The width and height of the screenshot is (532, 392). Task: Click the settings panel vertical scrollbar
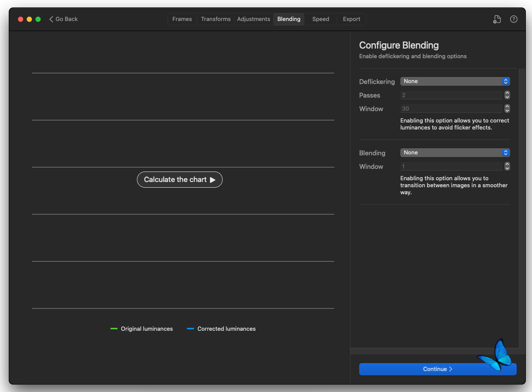point(522,208)
